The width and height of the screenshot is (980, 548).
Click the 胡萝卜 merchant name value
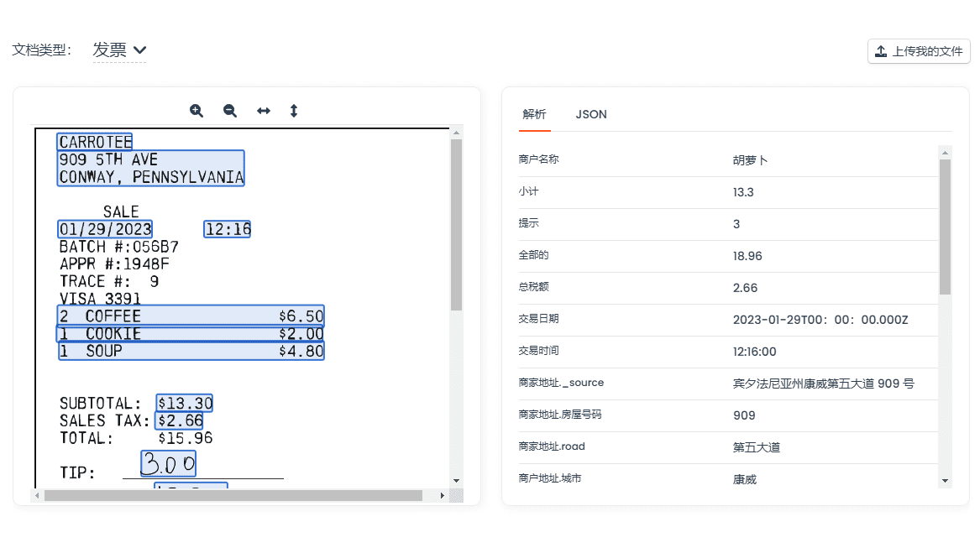(750, 160)
